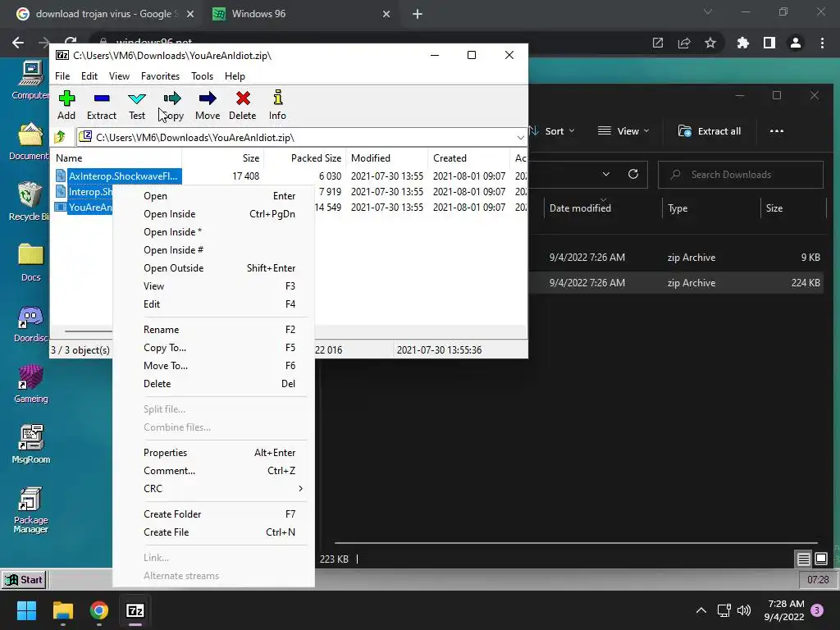
Task: Open the Recycle Bin desktop icon
Action: tap(30, 202)
